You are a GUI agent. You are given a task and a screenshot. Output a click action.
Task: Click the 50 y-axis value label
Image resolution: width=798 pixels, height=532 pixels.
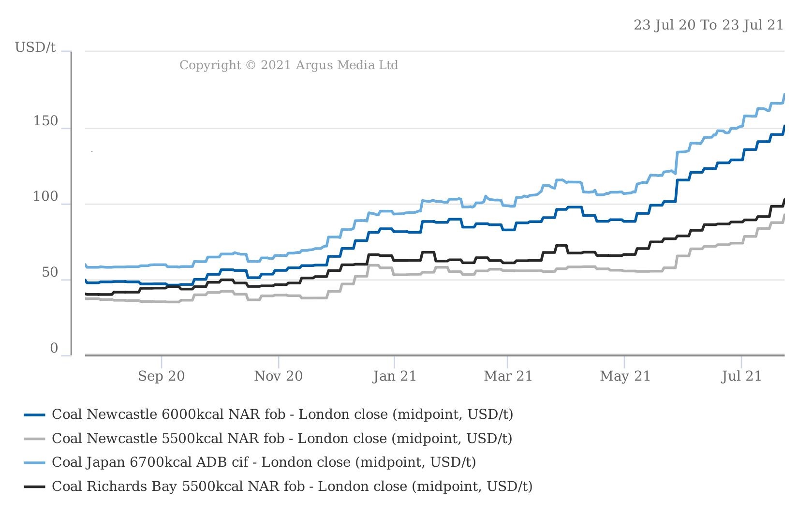pyautogui.click(x=50, y=273)
